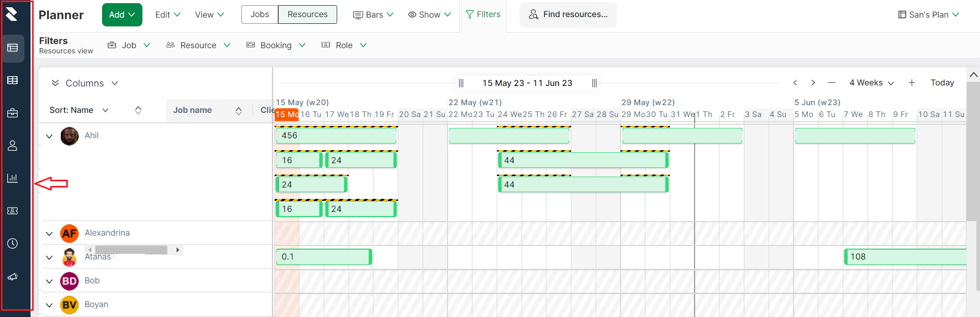Viewport: 980px width, 317px height.
Task: Switch to the Jobs tab
Action: (259, 15)
